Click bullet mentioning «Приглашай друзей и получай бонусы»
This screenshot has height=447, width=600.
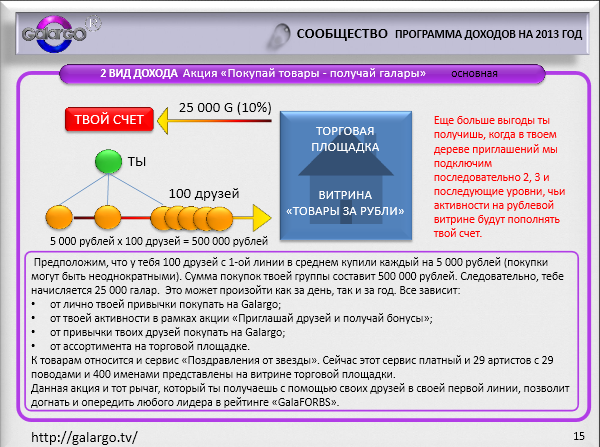[x=241, y=318]
